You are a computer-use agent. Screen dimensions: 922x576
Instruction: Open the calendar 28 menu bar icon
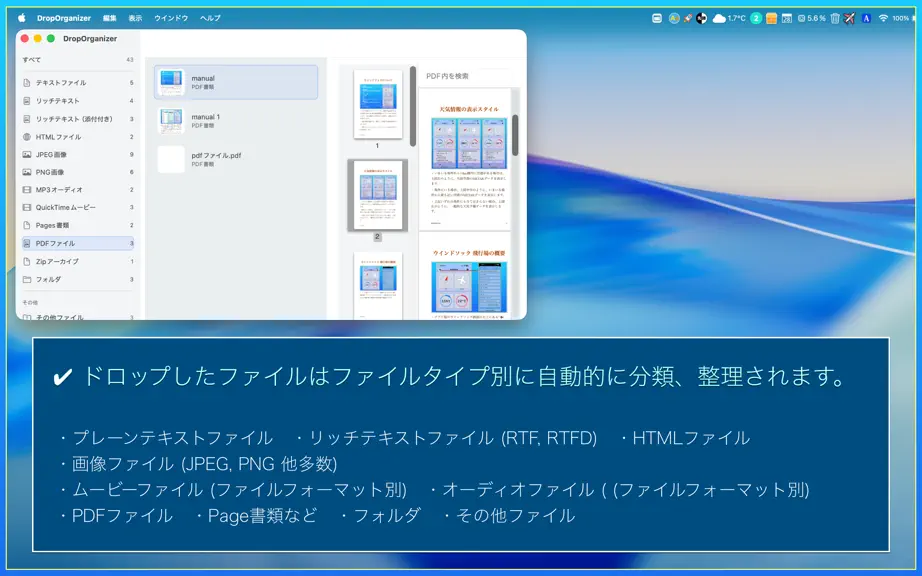[x=787, y=18]
